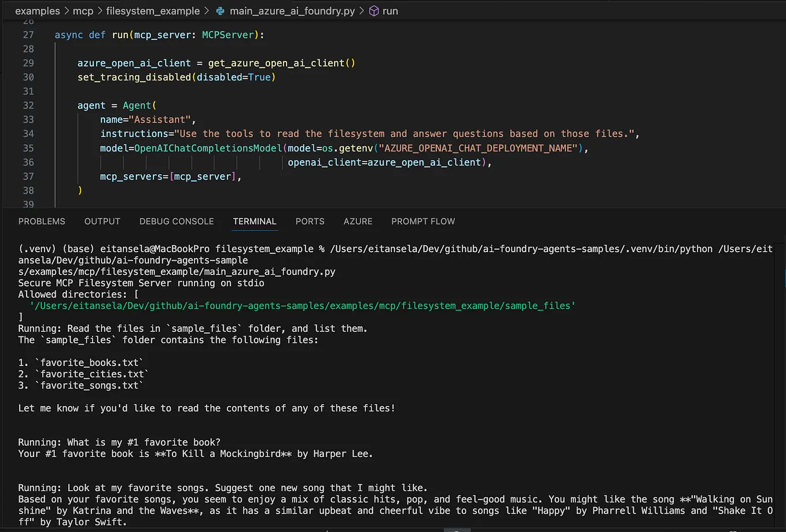Open the PROMPT FLOW tab

click(423, 221)
